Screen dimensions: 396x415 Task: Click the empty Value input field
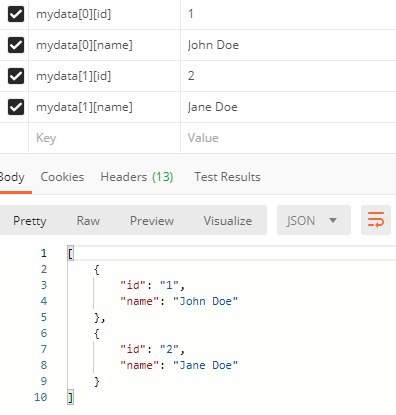click(x=288, y=138)
